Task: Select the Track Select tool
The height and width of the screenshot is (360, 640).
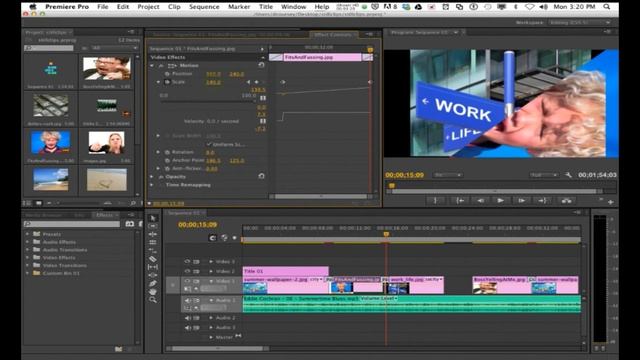Action: 153,226
